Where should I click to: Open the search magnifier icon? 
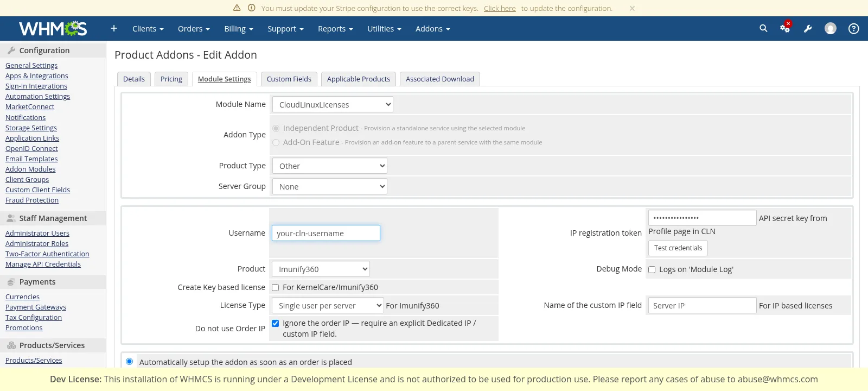point(763,28)
